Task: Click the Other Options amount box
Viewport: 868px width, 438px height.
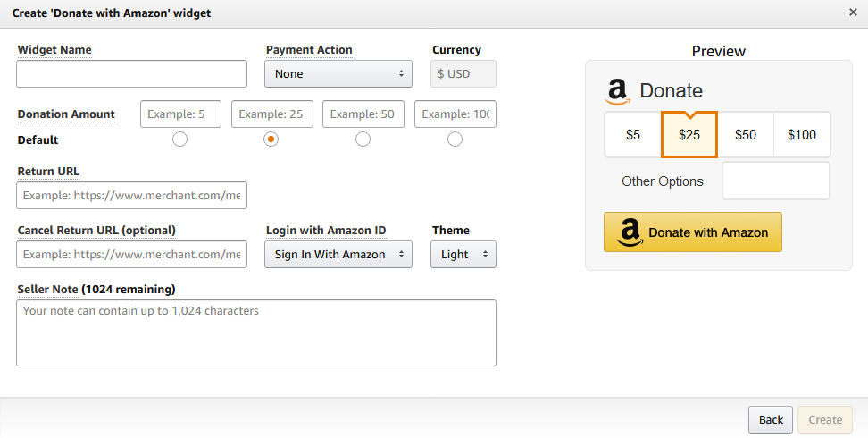Action: [x=775, y=181]
